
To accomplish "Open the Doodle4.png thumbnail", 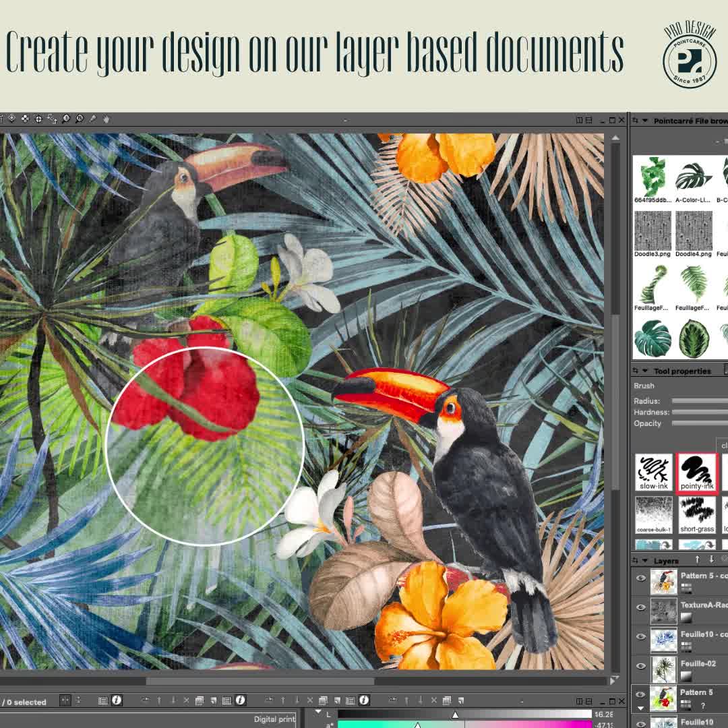I will point(693,233).
